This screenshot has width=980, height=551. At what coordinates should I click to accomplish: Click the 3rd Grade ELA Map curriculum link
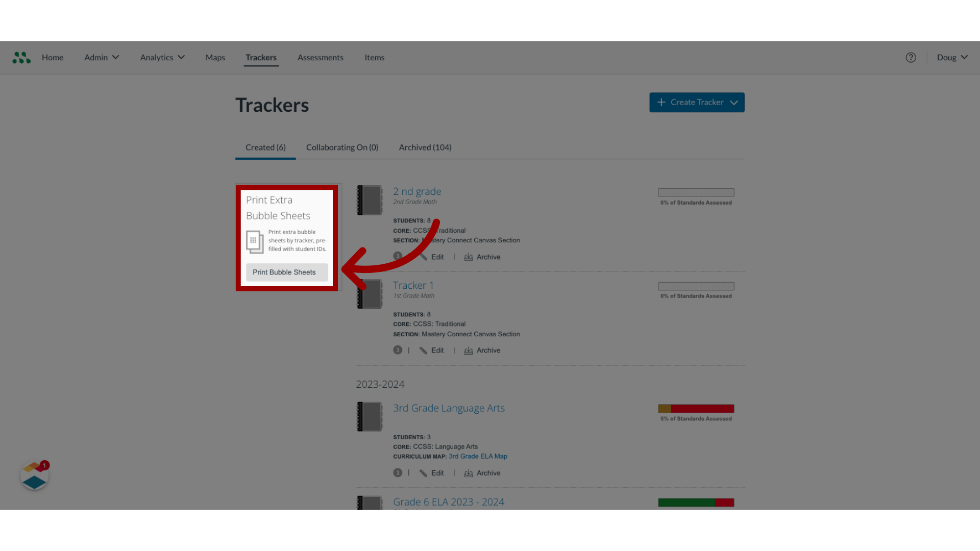tap(478, 456)
